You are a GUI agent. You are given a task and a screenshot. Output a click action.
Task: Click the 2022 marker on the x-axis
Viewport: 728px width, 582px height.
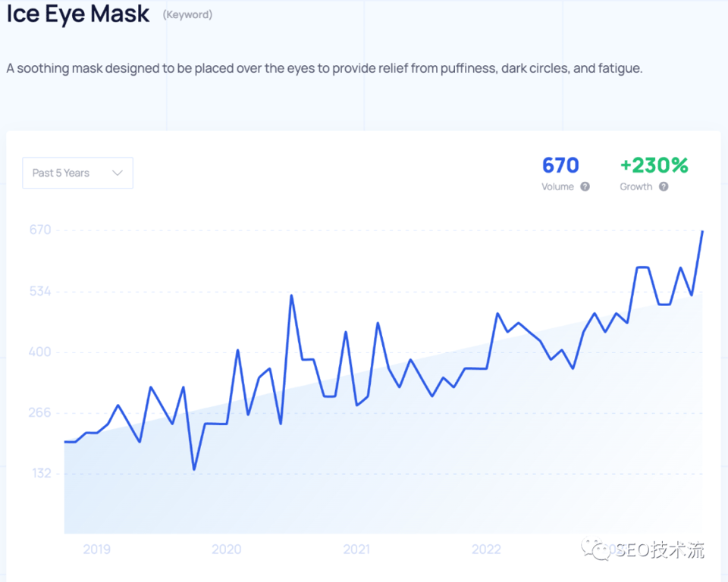coord(486,549)
